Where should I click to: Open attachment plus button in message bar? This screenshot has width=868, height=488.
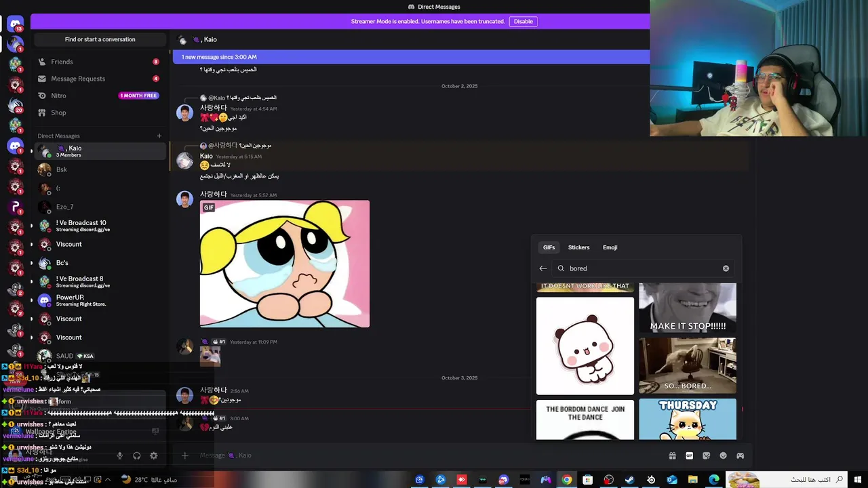click(x=184, y=455)
